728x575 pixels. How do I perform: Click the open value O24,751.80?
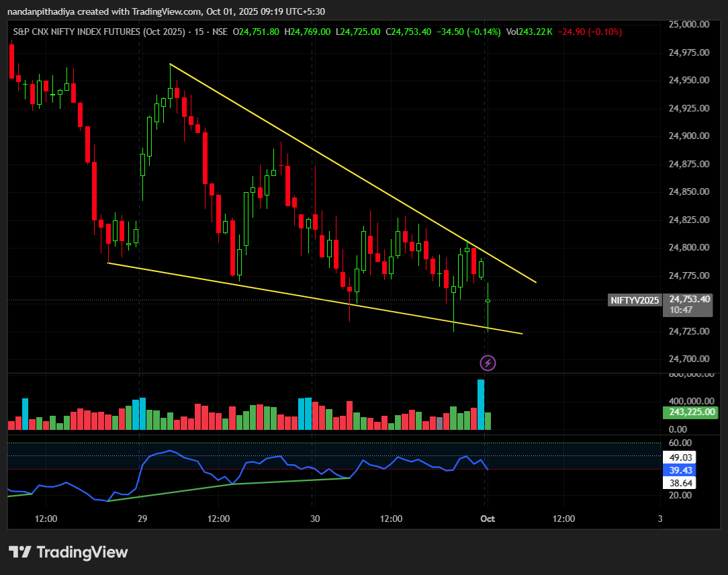[256, 32]
